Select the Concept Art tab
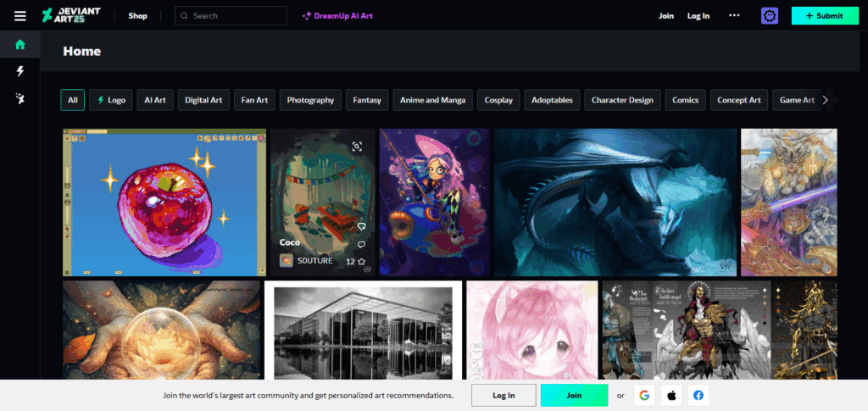Viewport: 868px width, 411px height. pyautogui.click(x=739, y=100)
